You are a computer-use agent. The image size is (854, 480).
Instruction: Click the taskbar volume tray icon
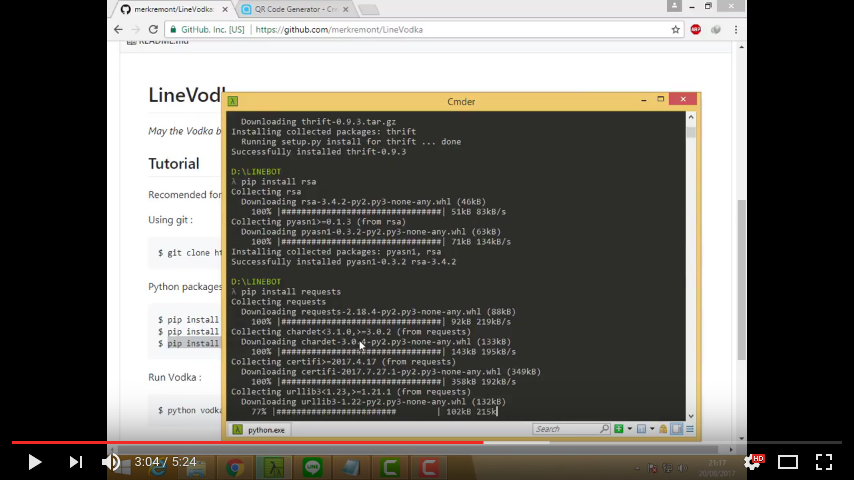682,467
